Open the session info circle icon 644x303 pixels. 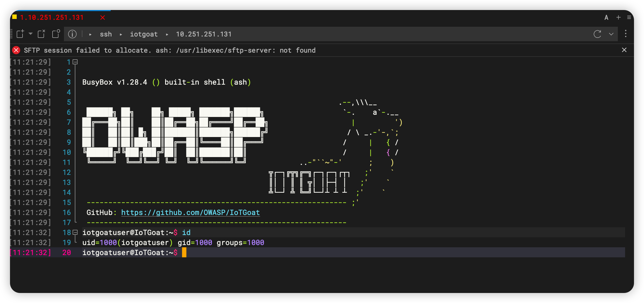[72, 34]
